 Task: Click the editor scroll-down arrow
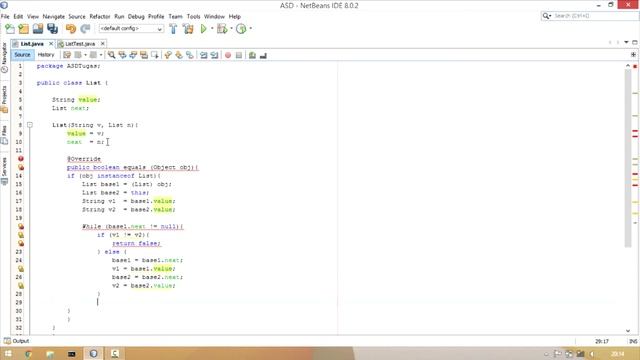[x=628, y=331]
